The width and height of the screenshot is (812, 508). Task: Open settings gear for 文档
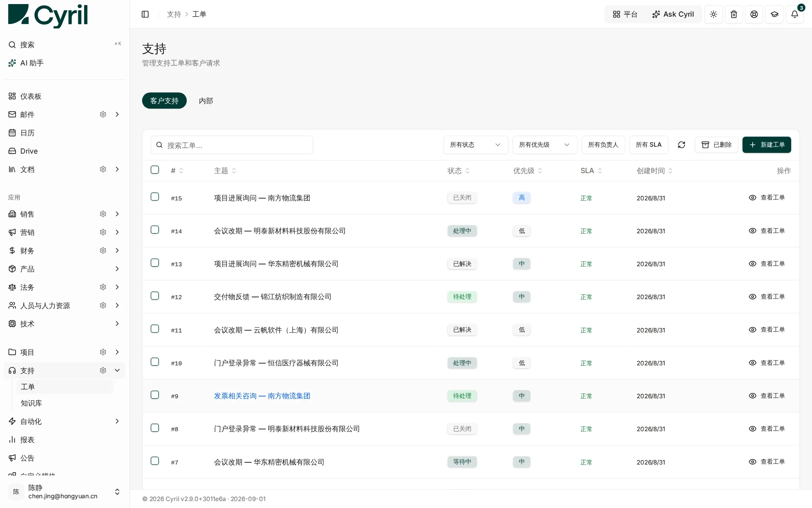click(x=103, y=169)
